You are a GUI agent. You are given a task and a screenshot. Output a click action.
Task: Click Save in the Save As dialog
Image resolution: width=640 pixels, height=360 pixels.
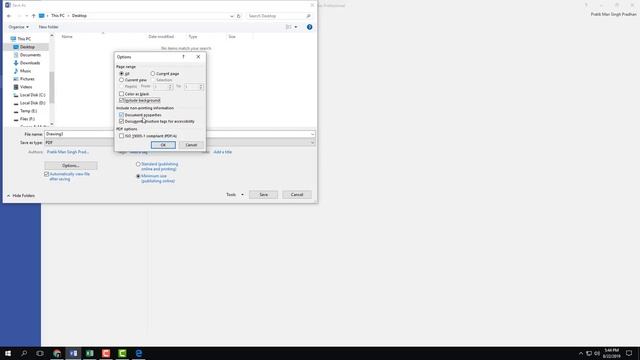[x=264, y=195]
